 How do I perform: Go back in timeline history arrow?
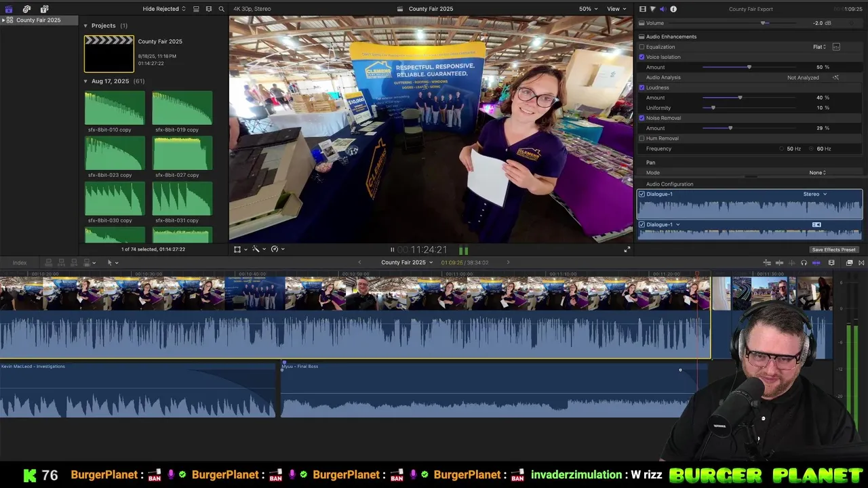359,262
